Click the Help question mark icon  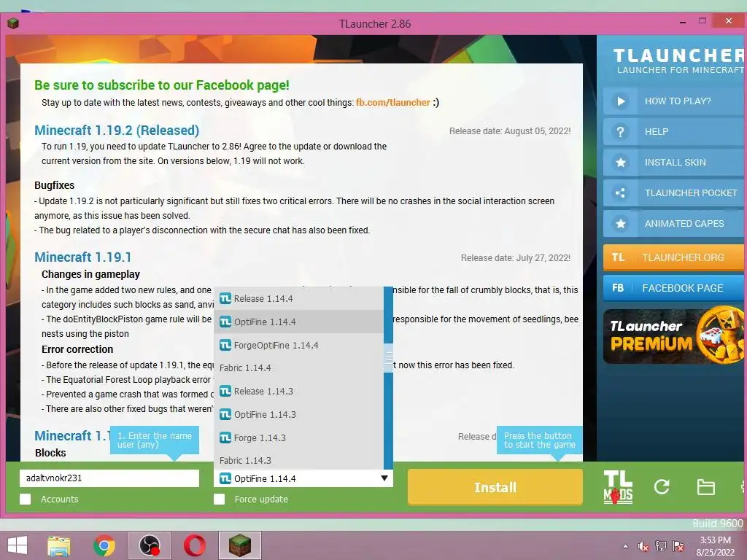point(620,131)
